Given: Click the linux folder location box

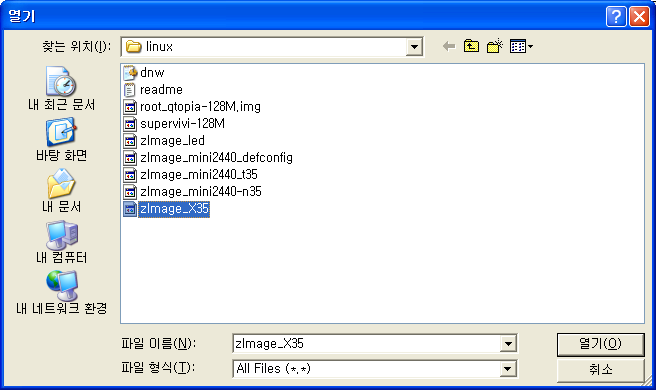Looking at the screenshot, I should (272, 46).
